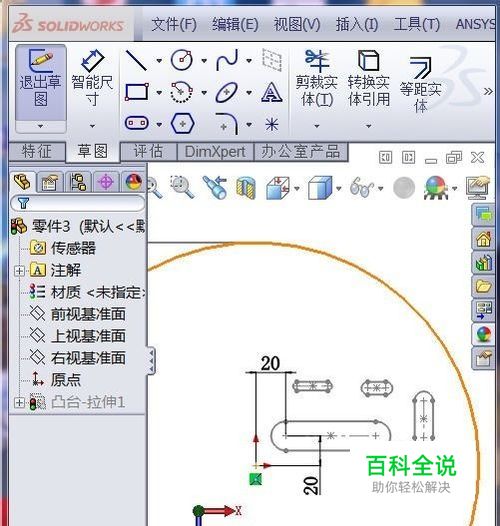This screenshot has width=500, height=526.
Task: Select the Line sketch tool
Action: click(x=136, y=60)
